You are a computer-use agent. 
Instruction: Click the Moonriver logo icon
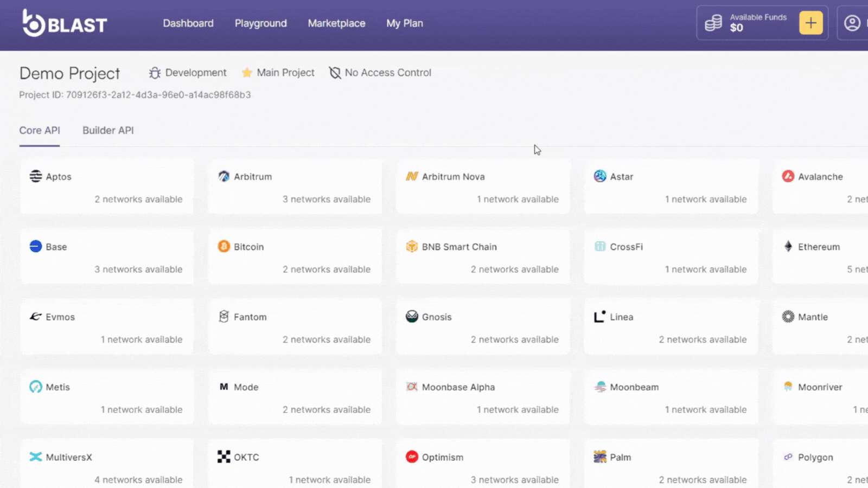(788, 386)
